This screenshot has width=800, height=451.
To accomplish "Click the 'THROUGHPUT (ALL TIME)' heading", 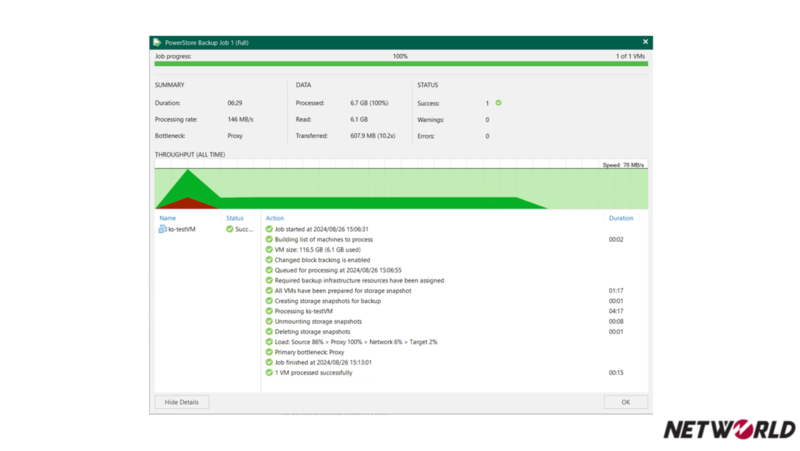I will 190,155.
